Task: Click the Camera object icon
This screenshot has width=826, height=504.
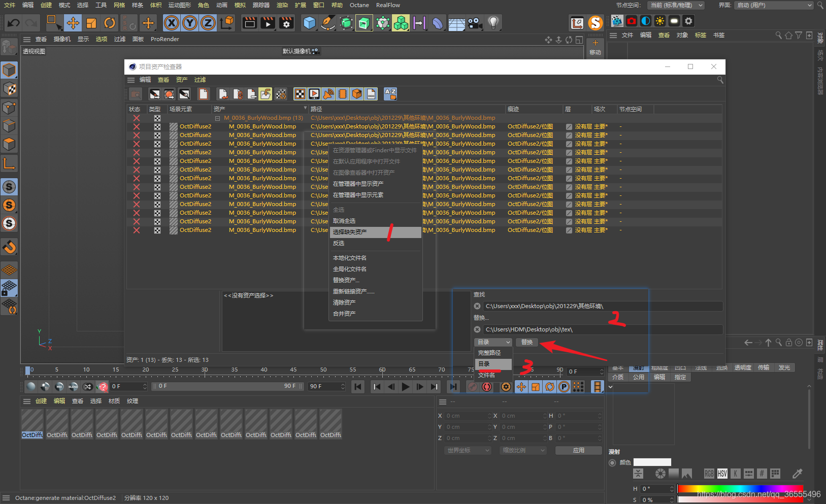Action: [475, 23]
